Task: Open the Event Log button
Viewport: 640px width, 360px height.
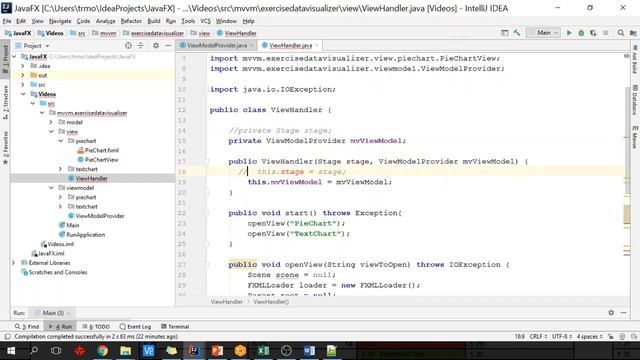Action: [x=135, y=327]
